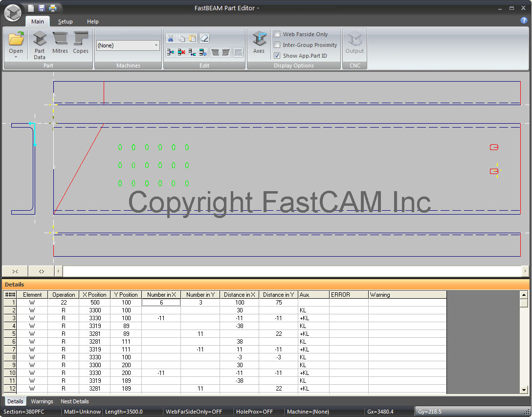The width and height of the screenshot is (532, 417).
Task: Click the Cut scissors icon in Edit group
Action: (x=171, y=38)
